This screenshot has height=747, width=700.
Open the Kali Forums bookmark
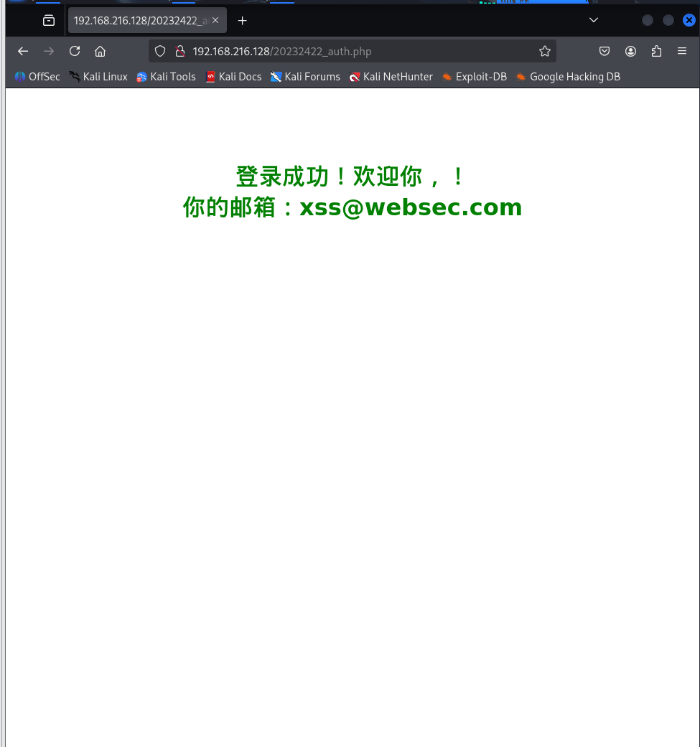pos(305,77)
